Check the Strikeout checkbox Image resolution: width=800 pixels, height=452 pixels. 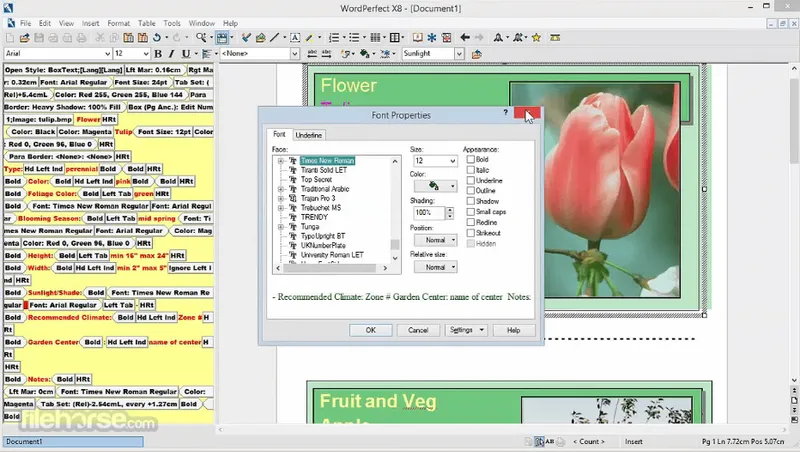click(470, 233)
